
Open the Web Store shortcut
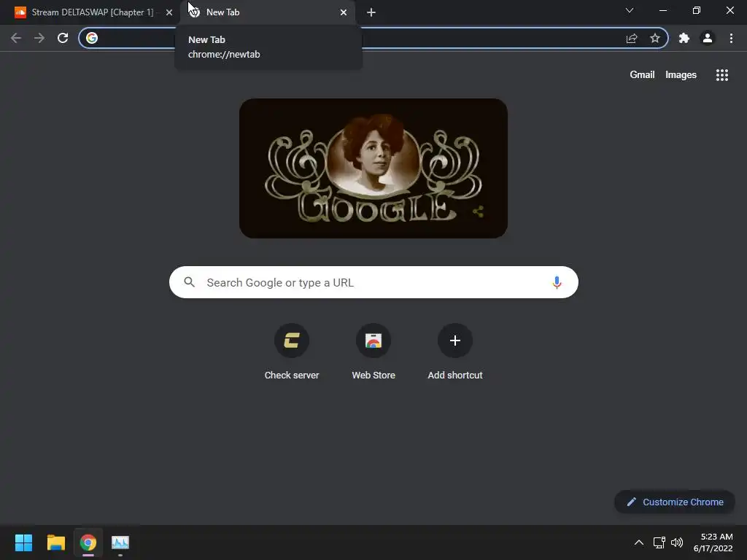point(373,352)
